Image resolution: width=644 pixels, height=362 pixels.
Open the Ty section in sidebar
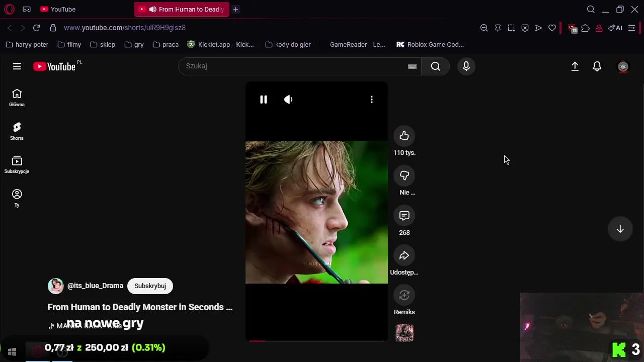click(x=17, y=198)
